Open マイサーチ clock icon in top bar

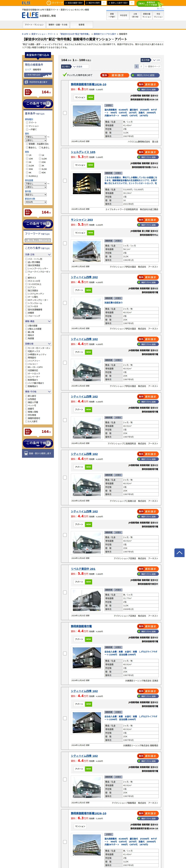pos(49,3)
